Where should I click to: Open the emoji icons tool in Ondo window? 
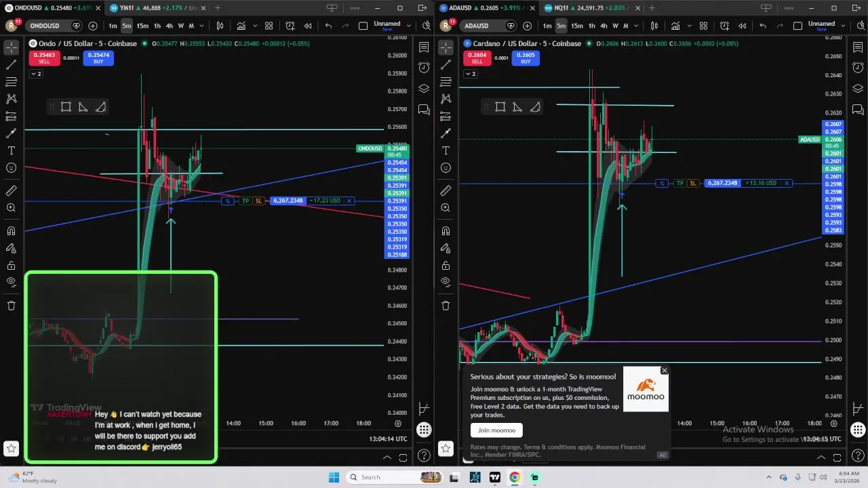click(11, 167)
